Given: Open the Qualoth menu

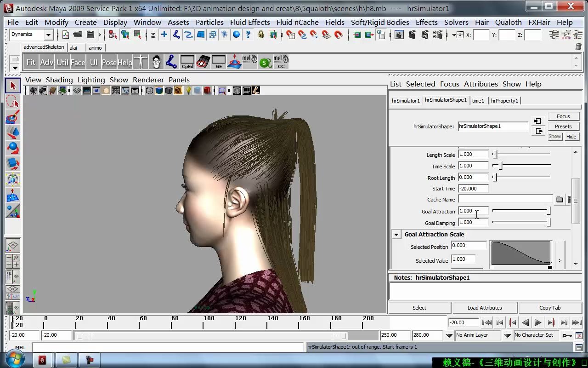Looking at the screenshot, I should [x=508, y=22].
